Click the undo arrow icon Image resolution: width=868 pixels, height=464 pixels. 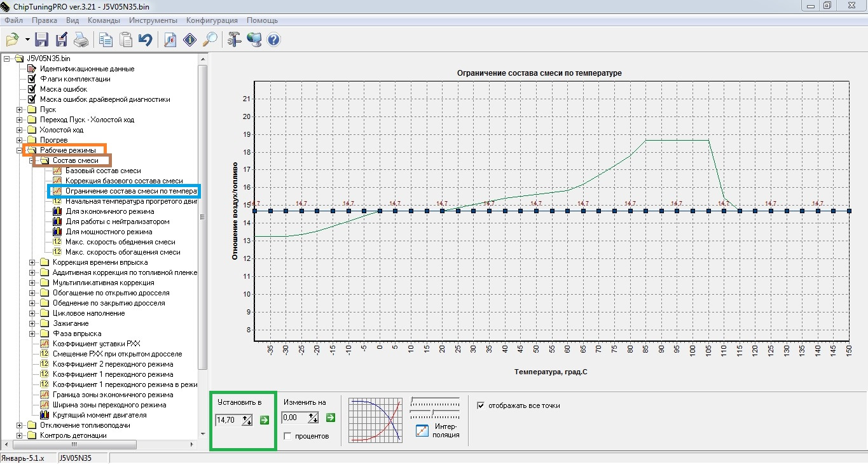(146, 40)
